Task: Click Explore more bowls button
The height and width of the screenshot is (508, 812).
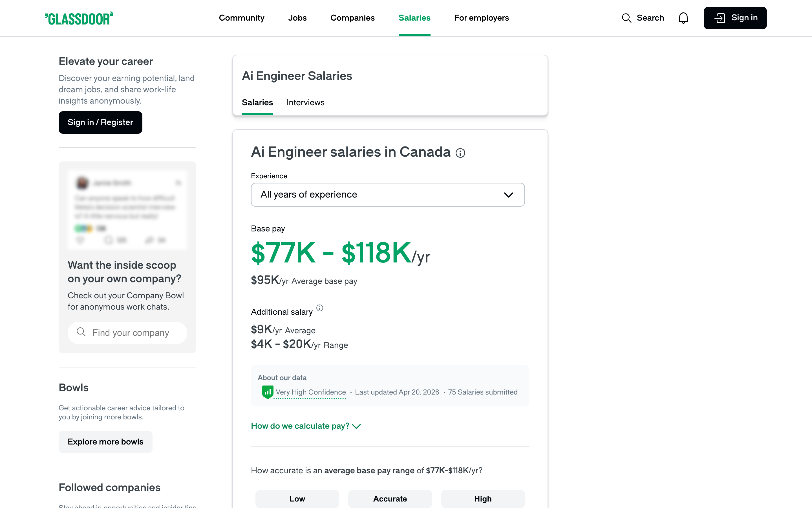Action: tap(105, 441)
